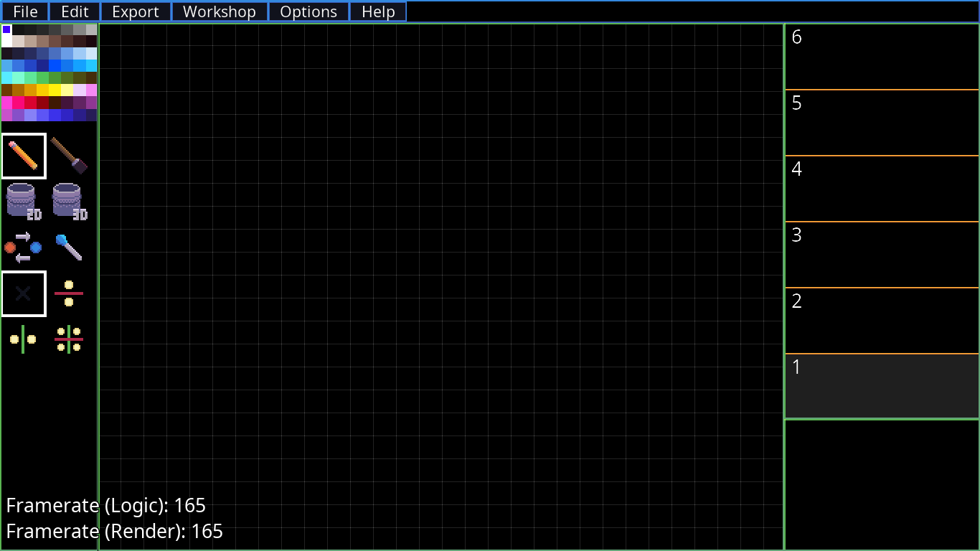The width and height of the screenshot is (980, 551).
Task: Activate layer 2
Action: [x=882, y=321]
